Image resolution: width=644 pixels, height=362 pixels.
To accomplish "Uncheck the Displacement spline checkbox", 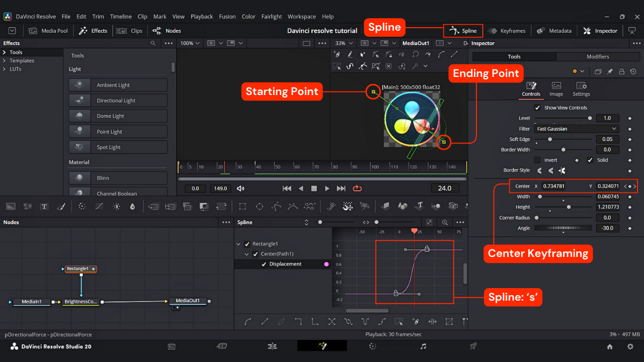I will pos(264,264).
